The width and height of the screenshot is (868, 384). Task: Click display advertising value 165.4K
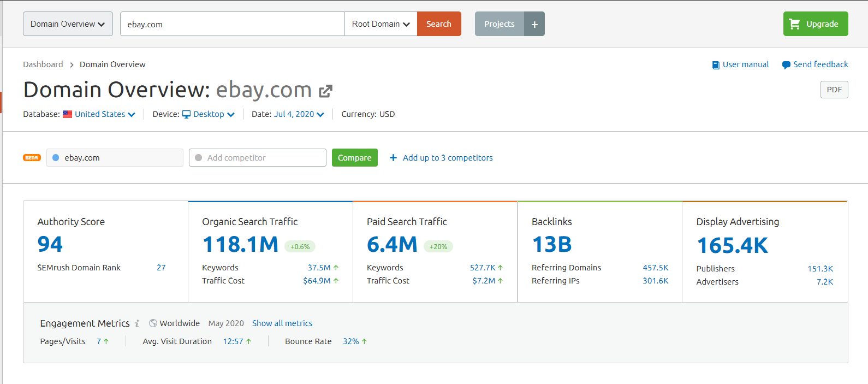[x=733, y=245]
